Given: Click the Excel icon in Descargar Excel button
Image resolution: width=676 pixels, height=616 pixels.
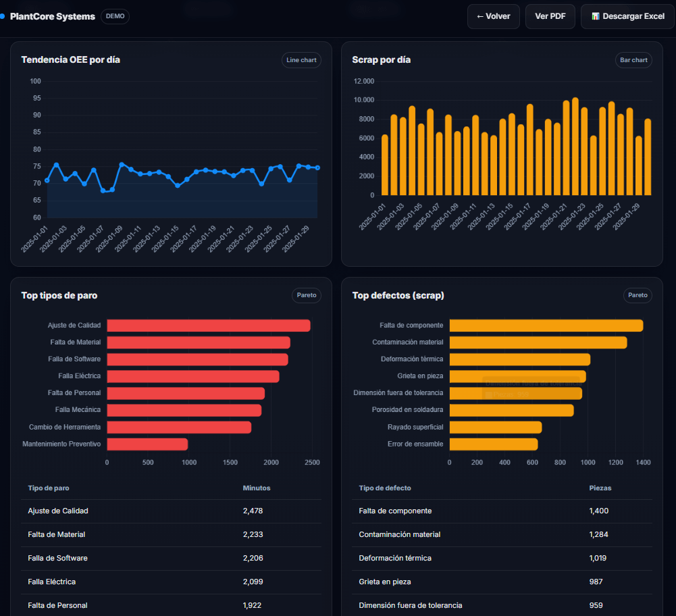Looking at the screenshot, I should coord(597,16).
